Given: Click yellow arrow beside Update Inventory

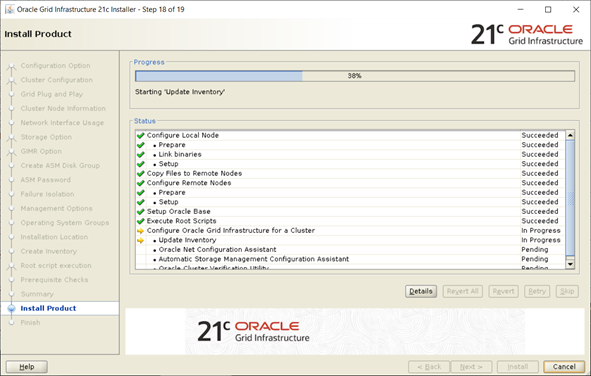Looking at the screenshot, I should click(x=141, y=240).
